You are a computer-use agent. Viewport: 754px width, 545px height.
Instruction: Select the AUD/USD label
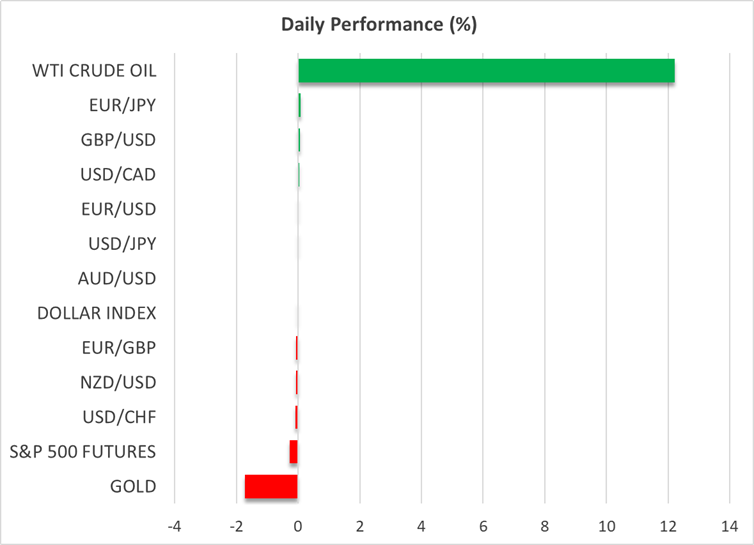coord(117,279)
